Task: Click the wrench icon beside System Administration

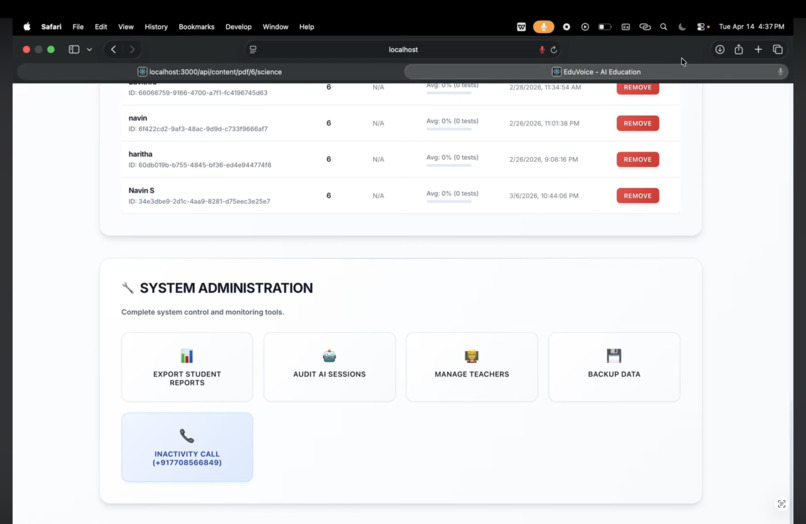Action: [x=127, y=288]
